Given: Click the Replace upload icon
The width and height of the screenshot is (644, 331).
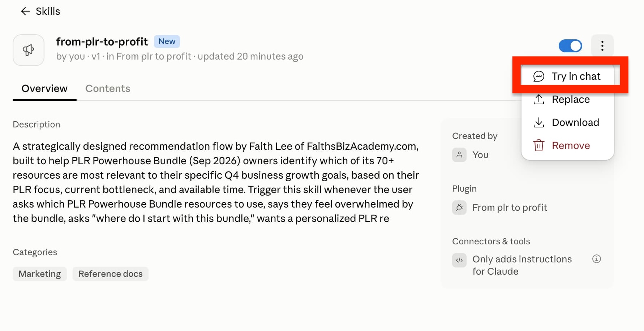Looking at the screenshot, I should (538, 100).
